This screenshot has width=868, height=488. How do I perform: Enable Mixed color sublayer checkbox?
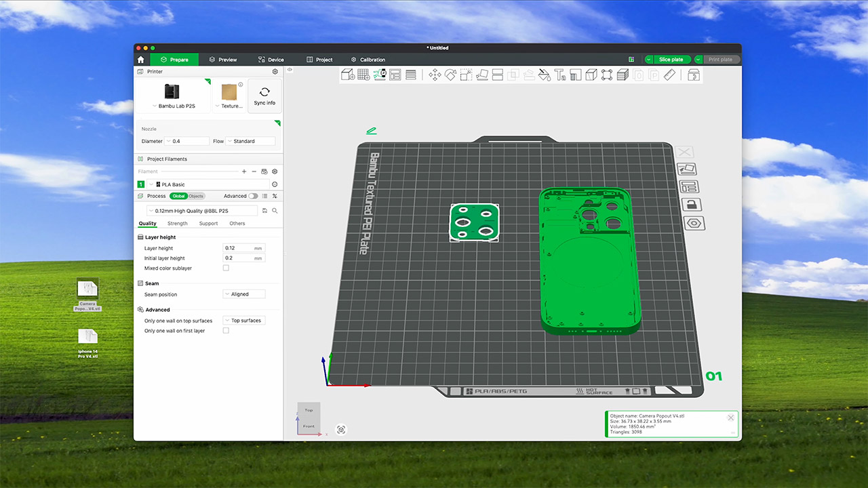click(x=226, y=268)
